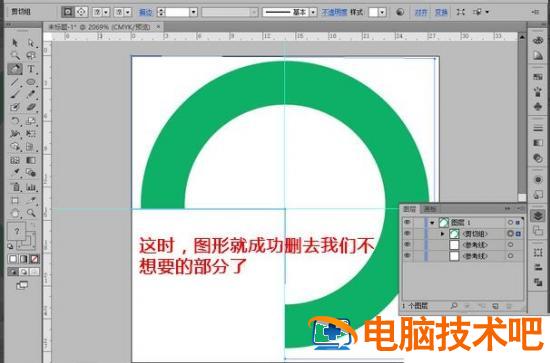
Task: Click Edit Clipping Path button in control bar
Action: tap(68, 12)
